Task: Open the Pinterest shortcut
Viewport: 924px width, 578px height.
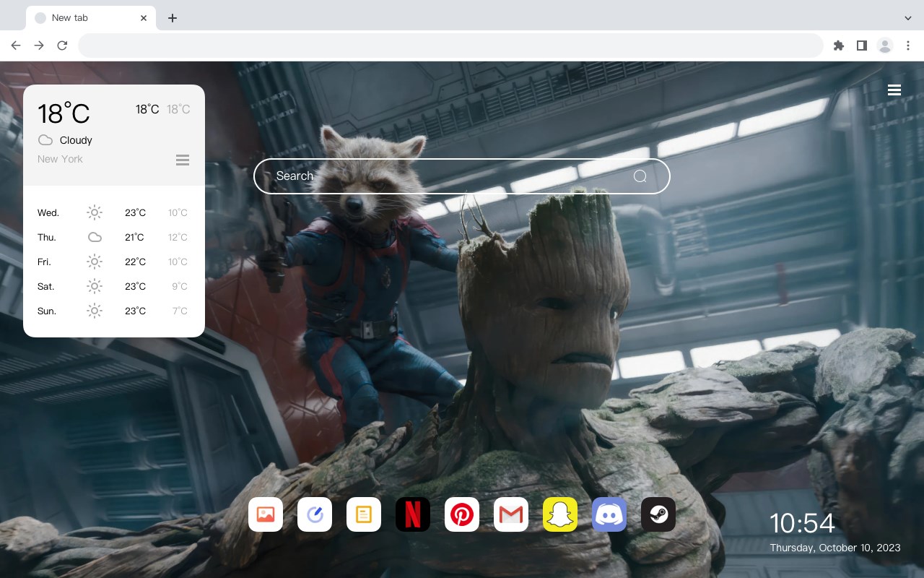Action: click(462, 514)
